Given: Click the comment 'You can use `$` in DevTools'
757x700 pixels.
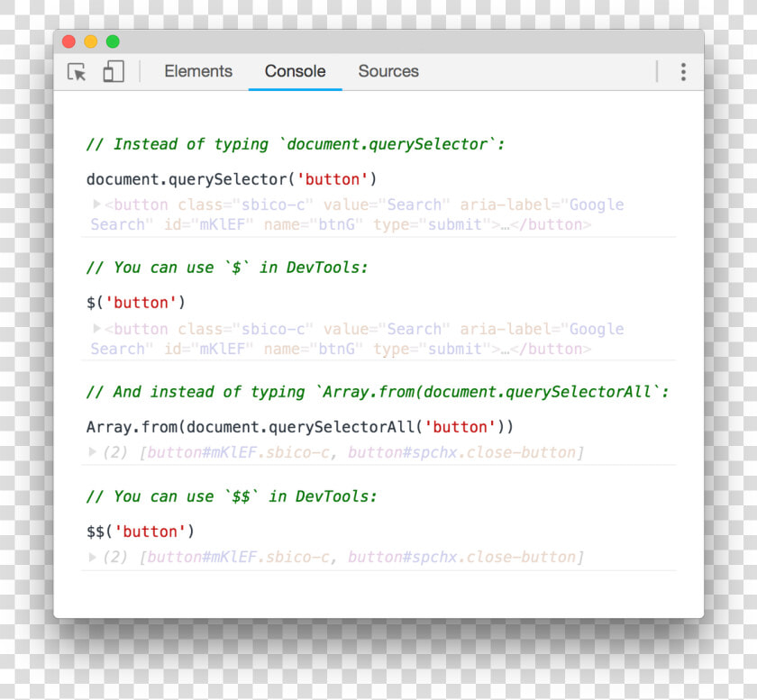Looking at the screenshot, I should click(x=227, y=268).
